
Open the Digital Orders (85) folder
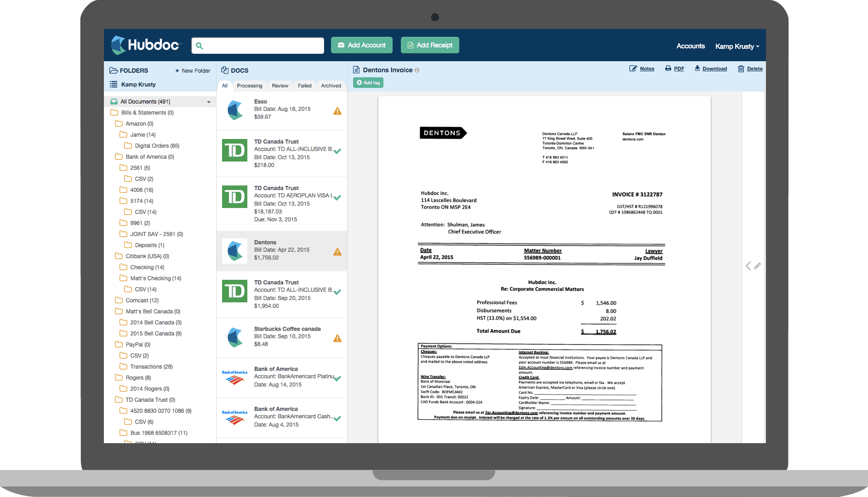click(x=152, y=146)
